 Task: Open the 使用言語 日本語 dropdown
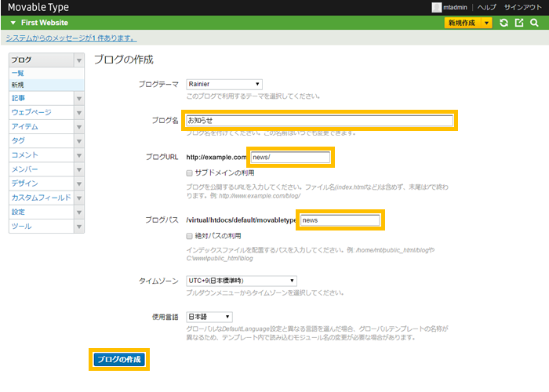[209, 317]
